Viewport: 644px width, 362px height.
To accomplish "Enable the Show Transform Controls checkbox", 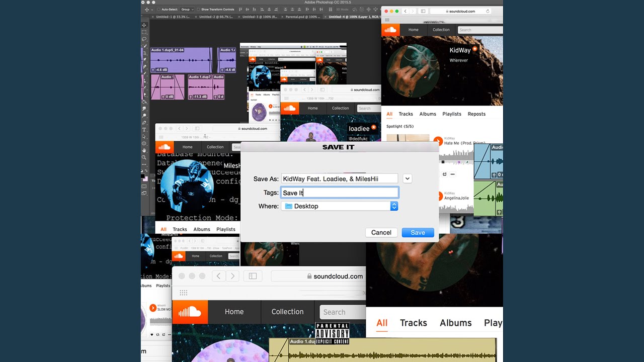I will coord(198,10).
